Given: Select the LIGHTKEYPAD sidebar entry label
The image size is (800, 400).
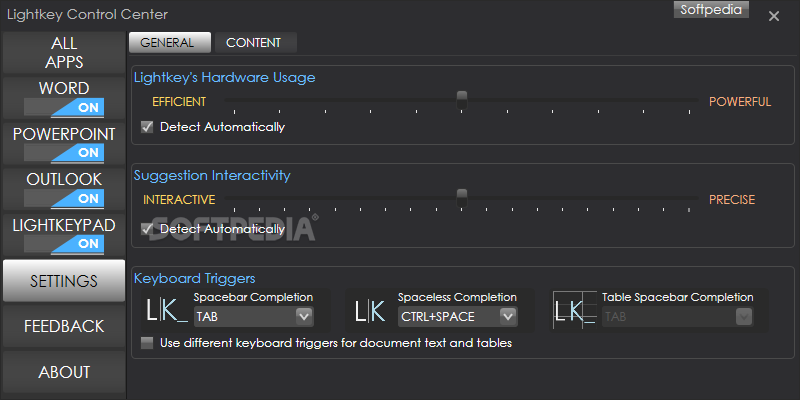Looking at the screenshot, I should [64, 225].
